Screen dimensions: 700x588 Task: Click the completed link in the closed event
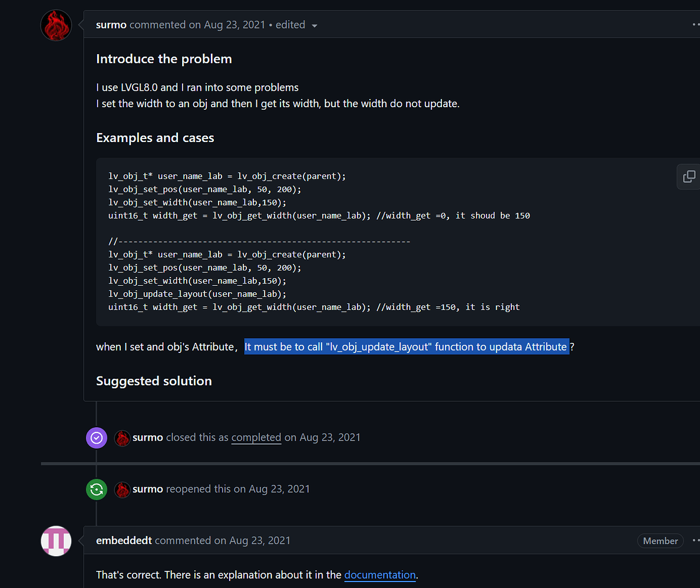(x=256, y=438)
